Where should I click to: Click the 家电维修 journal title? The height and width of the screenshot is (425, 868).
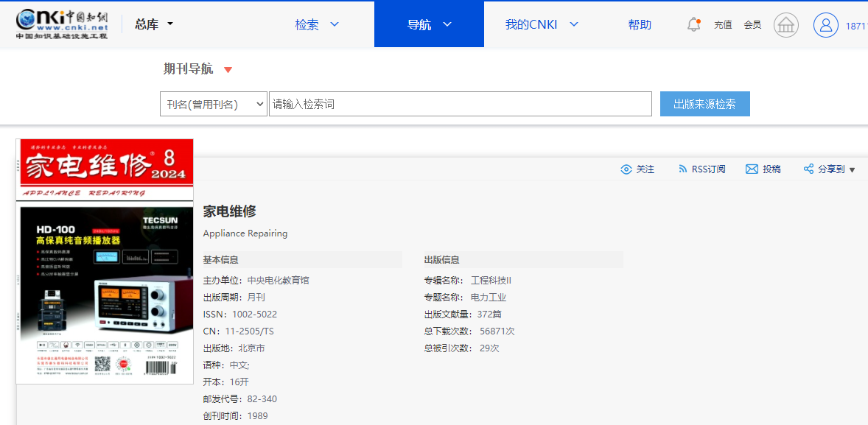(230, 211)
